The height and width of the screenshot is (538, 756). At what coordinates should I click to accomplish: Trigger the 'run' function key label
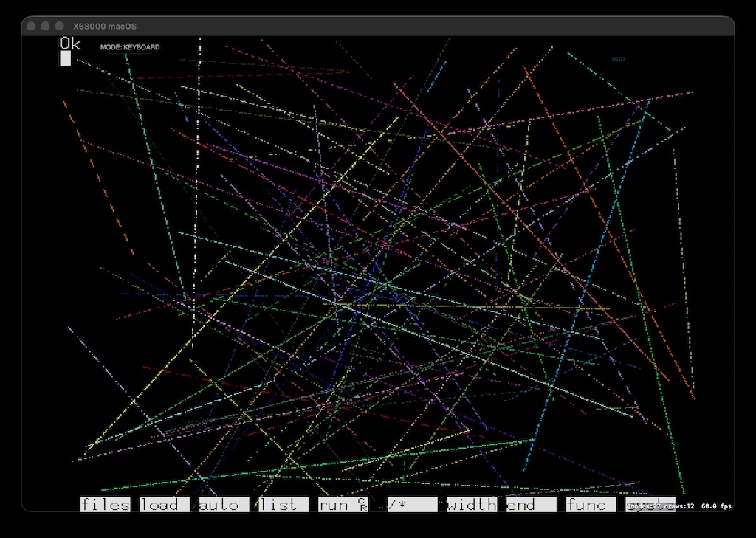pos(343,505)
